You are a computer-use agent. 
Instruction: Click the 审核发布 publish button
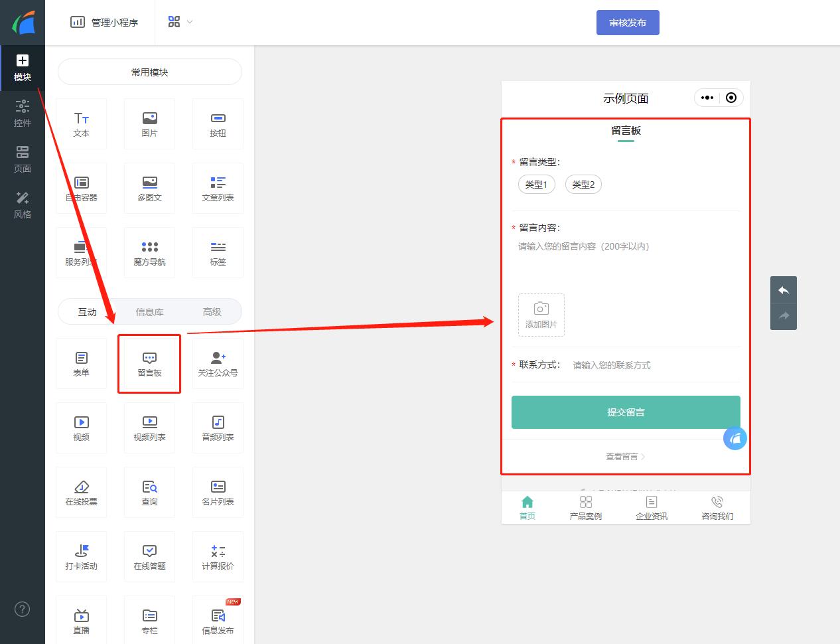627,22
